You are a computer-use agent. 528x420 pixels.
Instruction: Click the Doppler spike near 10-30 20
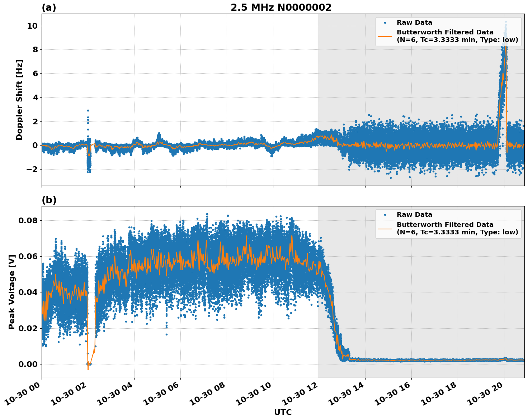(x=504, y=72)
